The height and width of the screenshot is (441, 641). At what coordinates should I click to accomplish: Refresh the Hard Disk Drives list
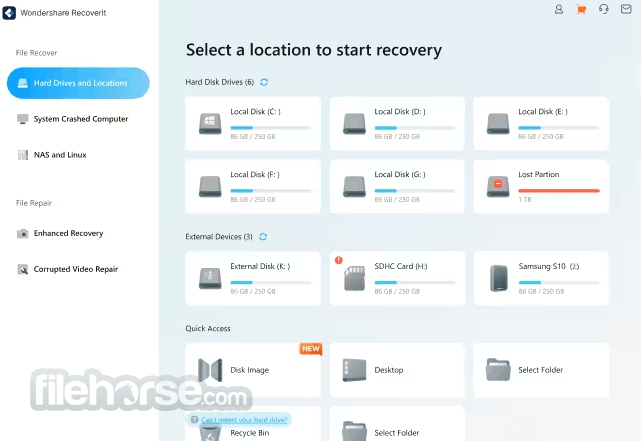(264, 82)
